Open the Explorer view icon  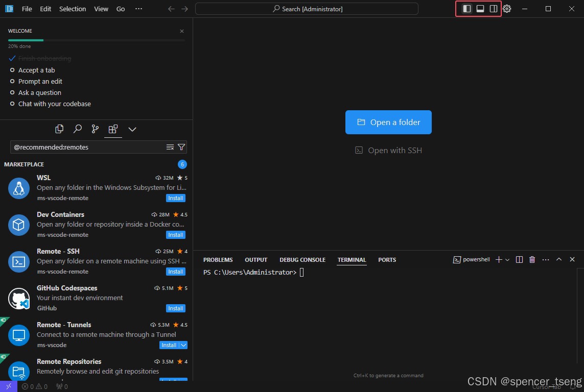coord(59,129)
